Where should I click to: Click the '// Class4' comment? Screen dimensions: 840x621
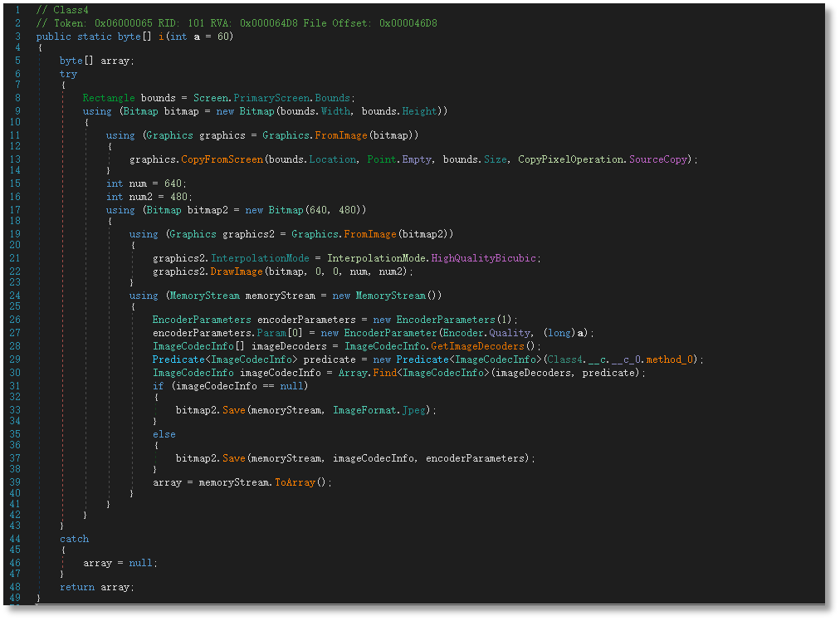[x=62, y=10]
